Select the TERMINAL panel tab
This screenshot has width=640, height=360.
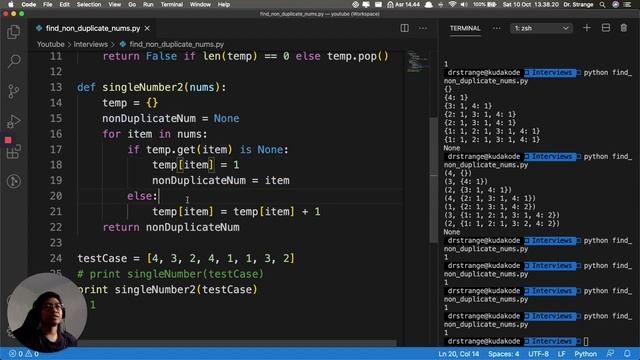[464, 28]
